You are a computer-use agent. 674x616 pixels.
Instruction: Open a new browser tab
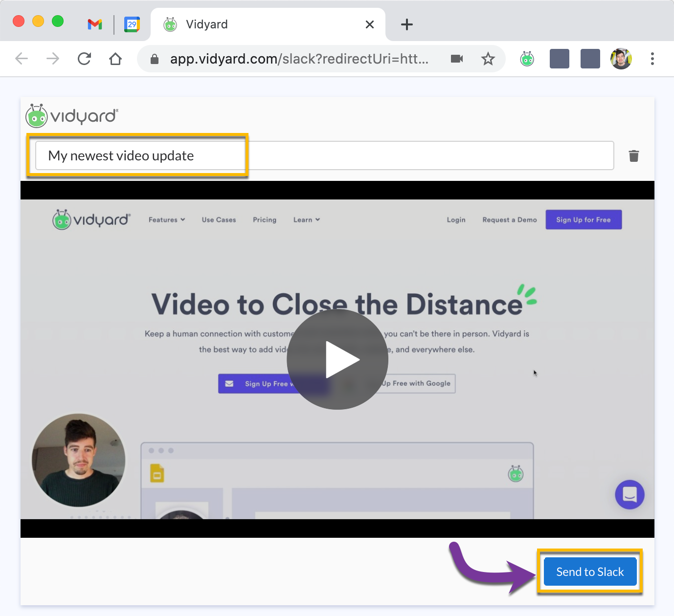point(407,24)
